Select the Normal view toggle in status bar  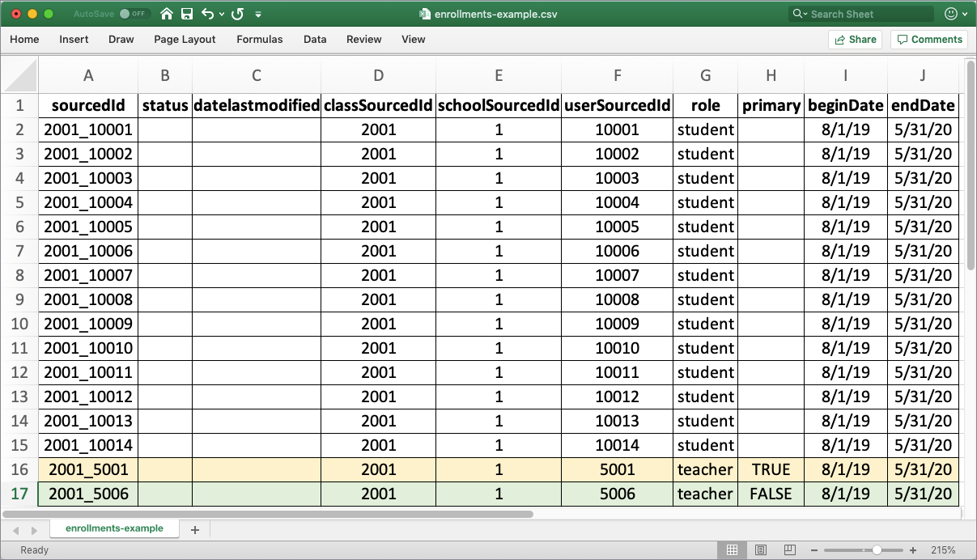point(732,550)
